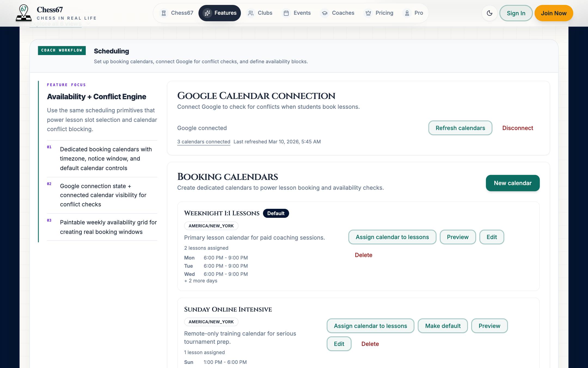
Task: Preview the Sunday Online Intensive calendar
Action: click(489, 326)
